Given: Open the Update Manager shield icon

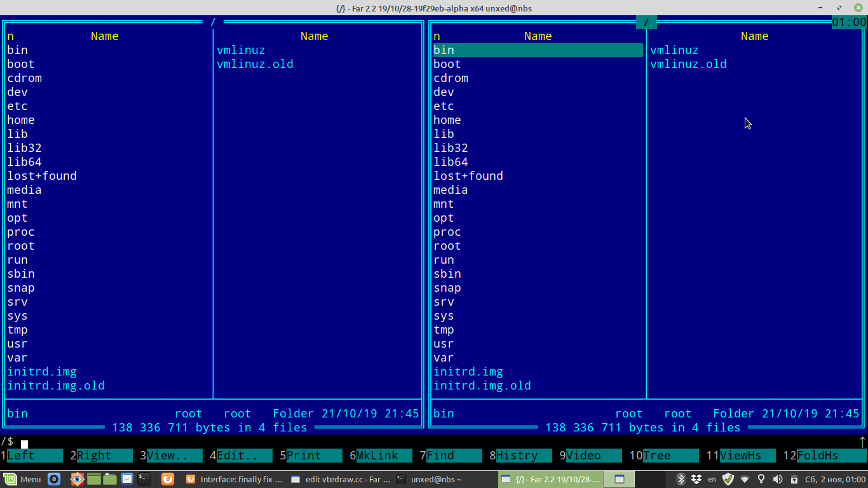Looking at the screenshot, I should pyautogui.click(x=728, y=478).
